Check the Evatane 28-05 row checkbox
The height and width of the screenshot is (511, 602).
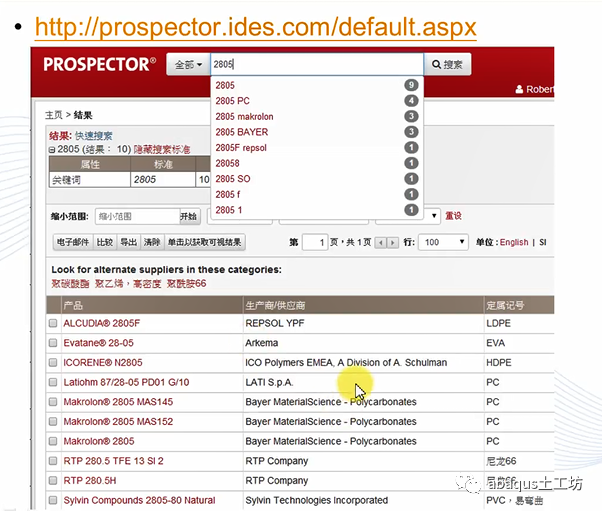53,343
